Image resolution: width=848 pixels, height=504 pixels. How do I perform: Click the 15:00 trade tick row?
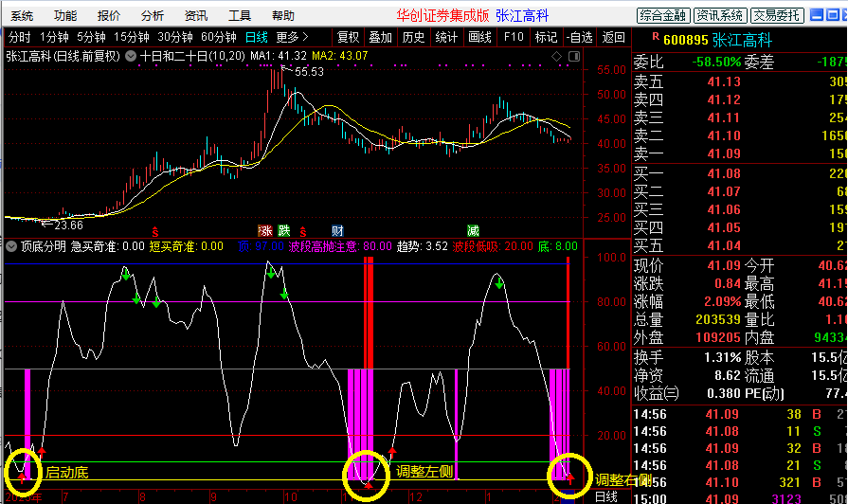pos(740,498)
